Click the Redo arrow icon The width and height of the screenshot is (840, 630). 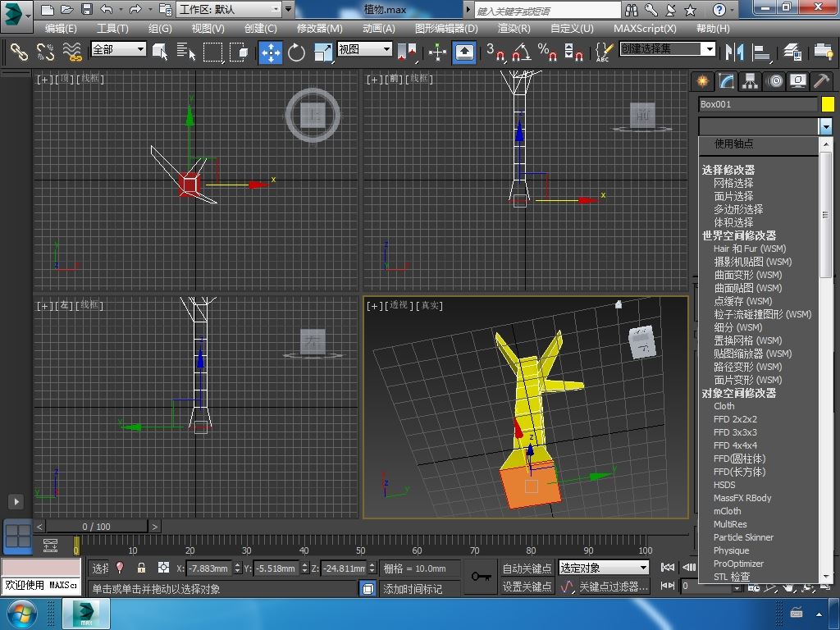coord(135,9)
